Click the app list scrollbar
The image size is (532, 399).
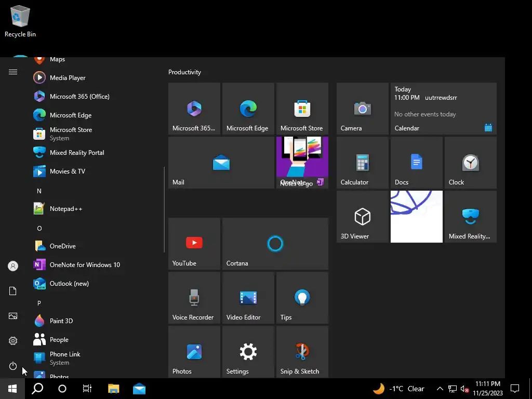164,209
